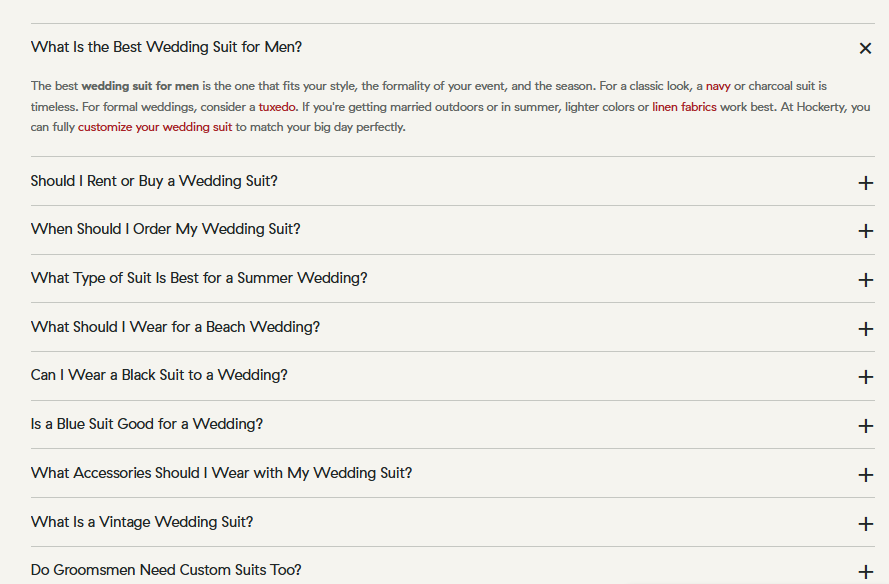Open 'What Is a Vintage Wedding Suit?' question
This screenshot has width=889, height=584.
tap(142, 522)
